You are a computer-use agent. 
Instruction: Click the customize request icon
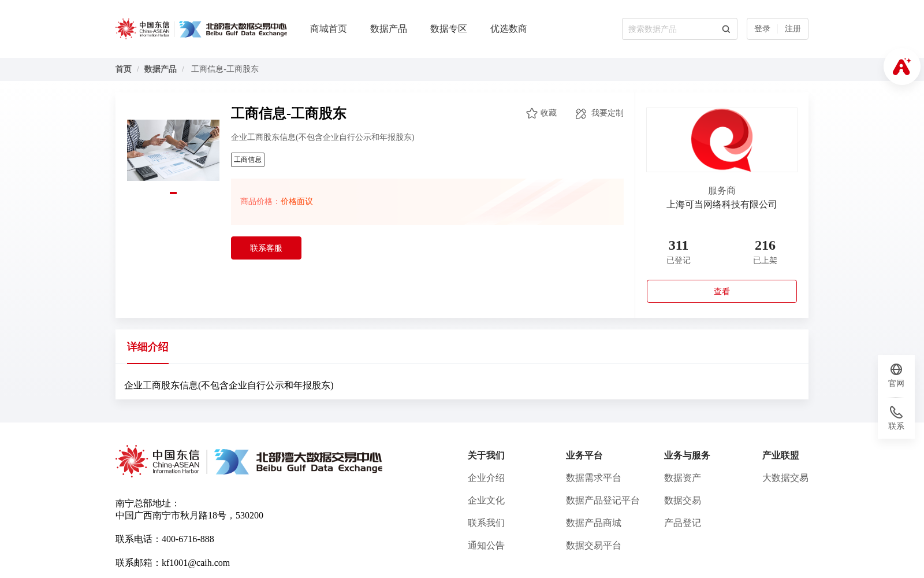click(x=581, y=114)
